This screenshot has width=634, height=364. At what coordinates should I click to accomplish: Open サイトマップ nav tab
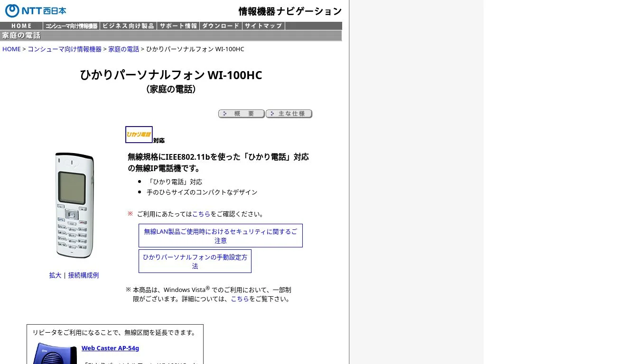(263, 26)
